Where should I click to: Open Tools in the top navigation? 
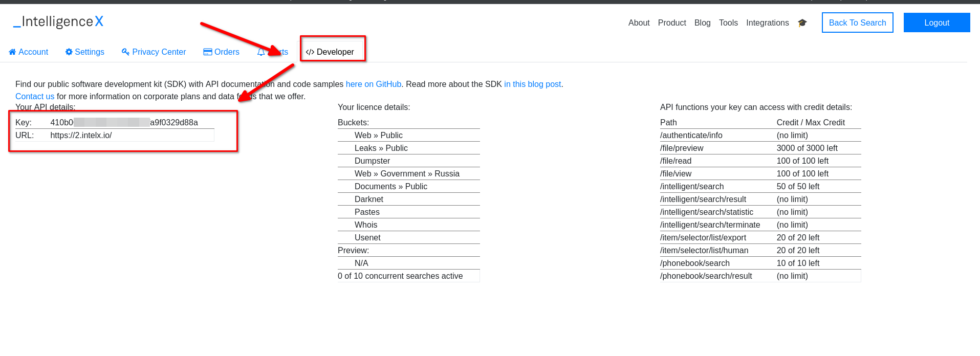click(728, 23)
